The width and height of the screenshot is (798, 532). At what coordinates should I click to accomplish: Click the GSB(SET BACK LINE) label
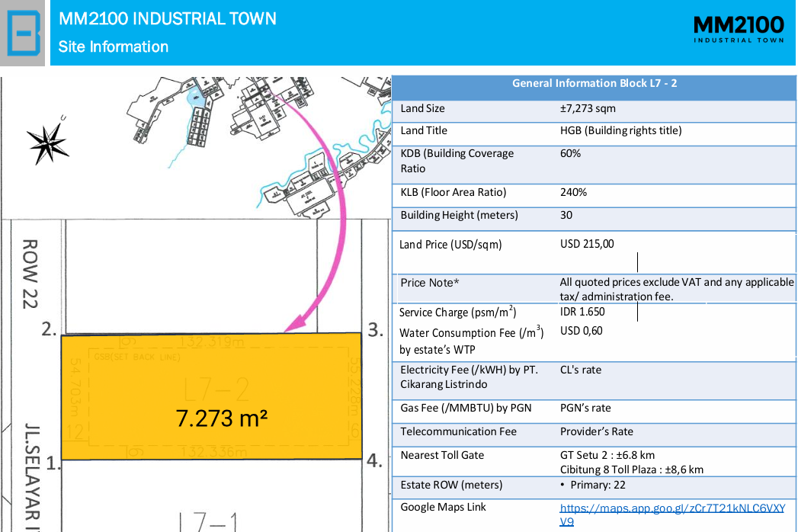click(x=137, y=357)
